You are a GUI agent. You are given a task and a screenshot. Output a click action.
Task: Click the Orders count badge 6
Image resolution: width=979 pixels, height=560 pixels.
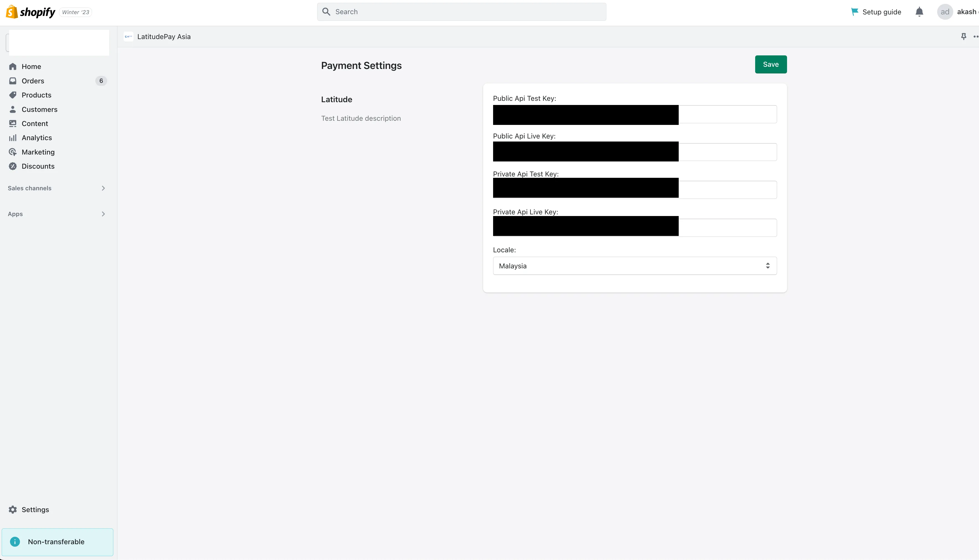[x=101, y=81]
